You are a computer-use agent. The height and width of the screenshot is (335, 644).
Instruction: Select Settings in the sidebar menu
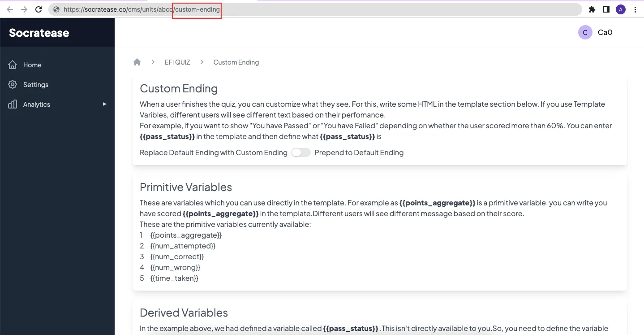pos(36,85)
